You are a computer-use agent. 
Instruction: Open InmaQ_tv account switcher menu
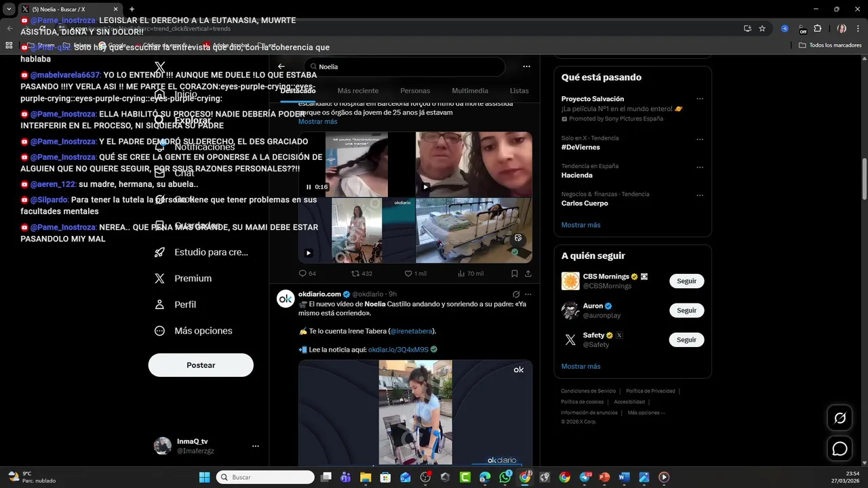click(256, 446)
